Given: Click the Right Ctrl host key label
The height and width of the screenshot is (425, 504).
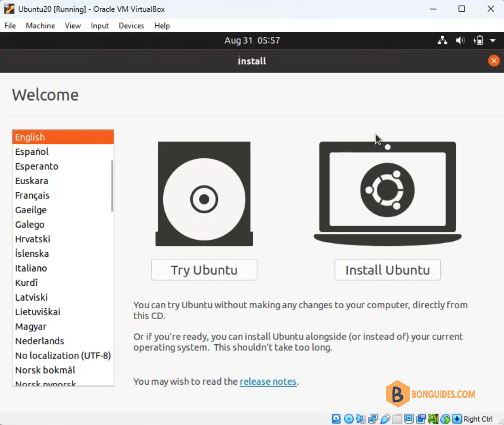Looking at the screenshot, I should point(478,419).
